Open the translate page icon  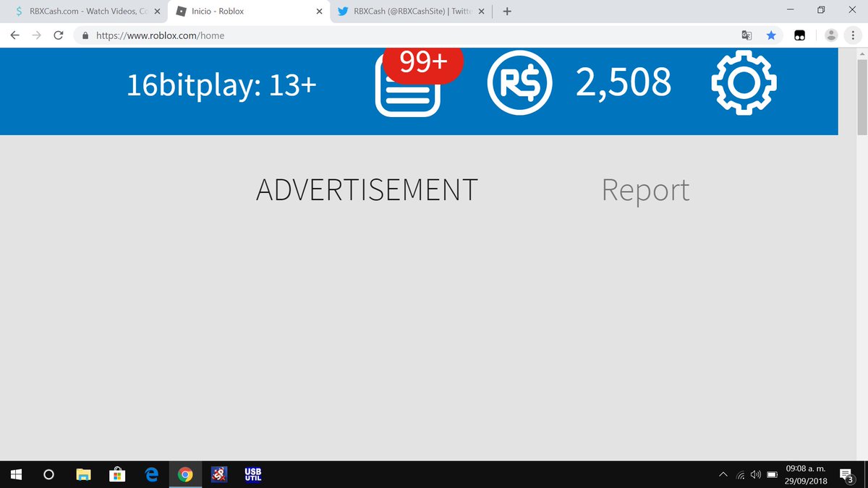click(747, 35)
